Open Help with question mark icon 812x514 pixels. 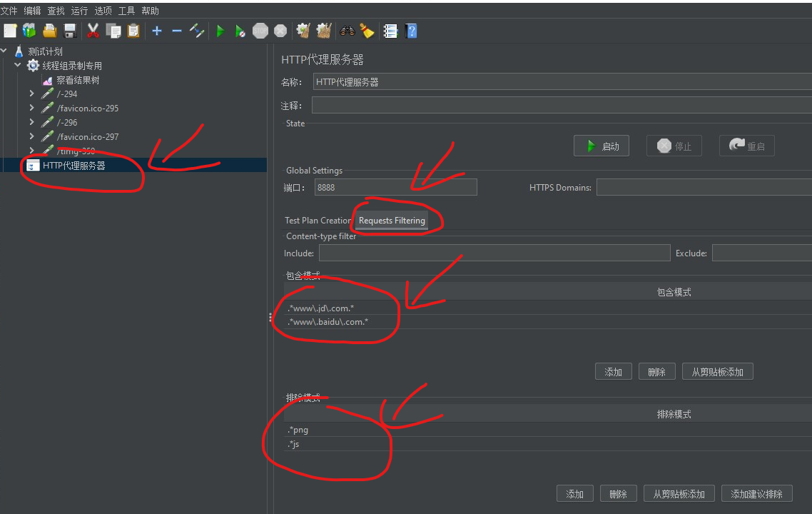coord(411,31)
